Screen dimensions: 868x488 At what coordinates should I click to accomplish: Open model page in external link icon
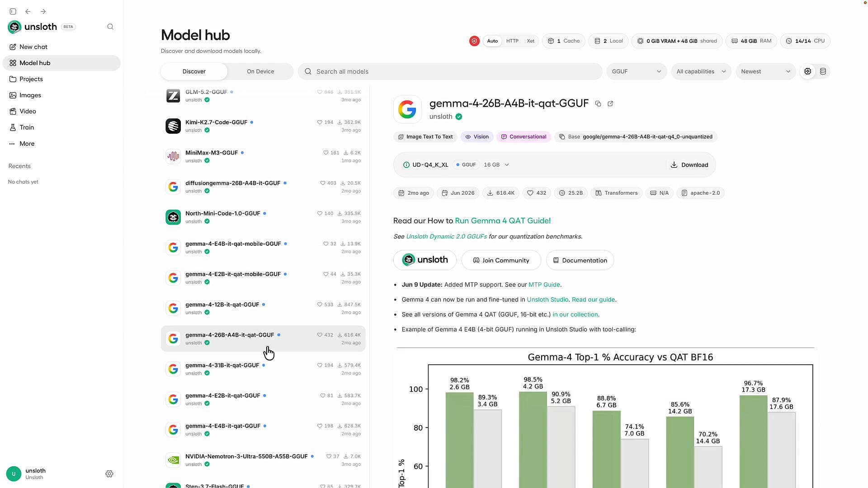(610, 103)
